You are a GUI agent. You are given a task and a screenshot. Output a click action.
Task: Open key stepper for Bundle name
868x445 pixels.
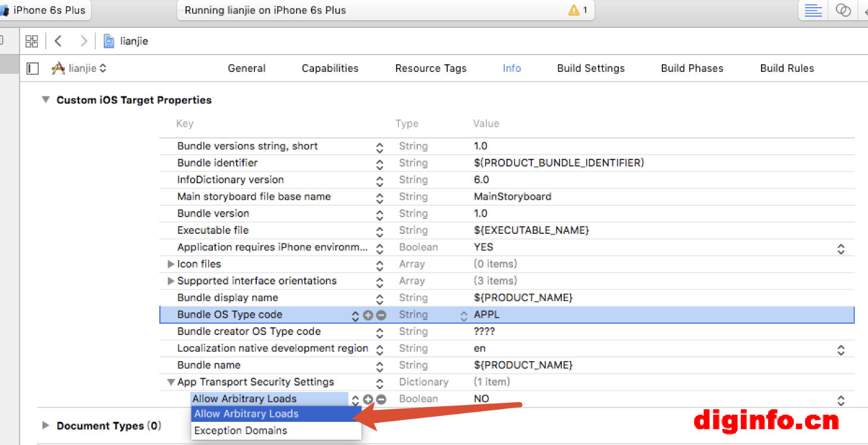pyautogui.click(x=379, y=366)
